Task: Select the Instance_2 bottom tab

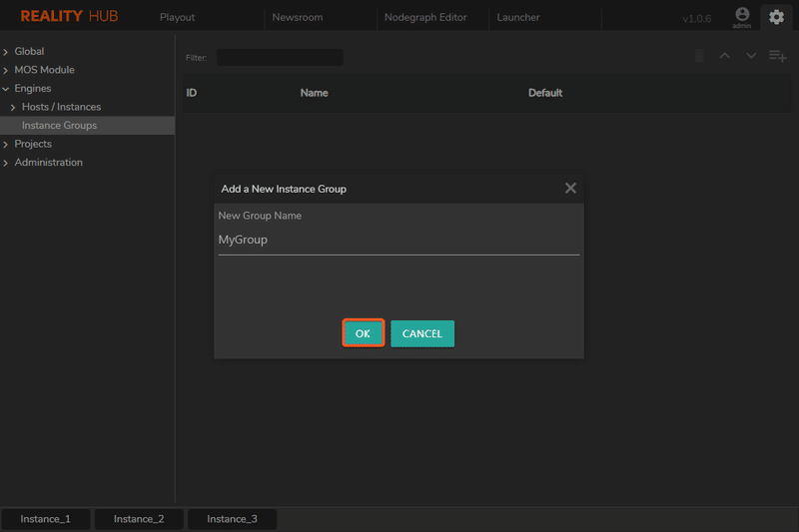Action: pyautogui.click(x=139, y=519)
